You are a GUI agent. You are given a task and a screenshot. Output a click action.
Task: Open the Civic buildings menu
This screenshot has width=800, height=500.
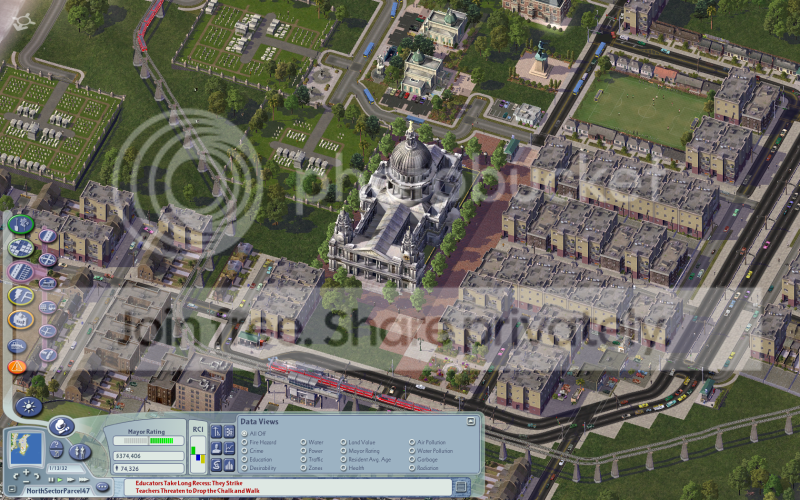20,320
